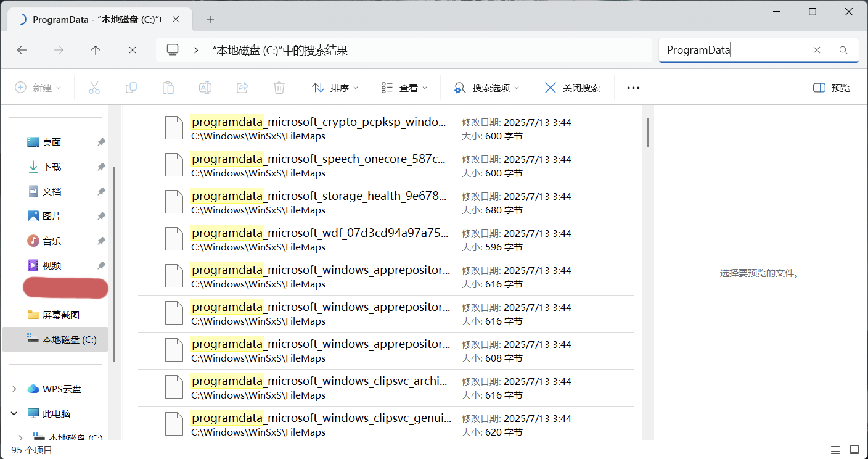Unpin 下载 using its pin icon
868x459 pixels.
pyautogui.click(x=101, y=167)
